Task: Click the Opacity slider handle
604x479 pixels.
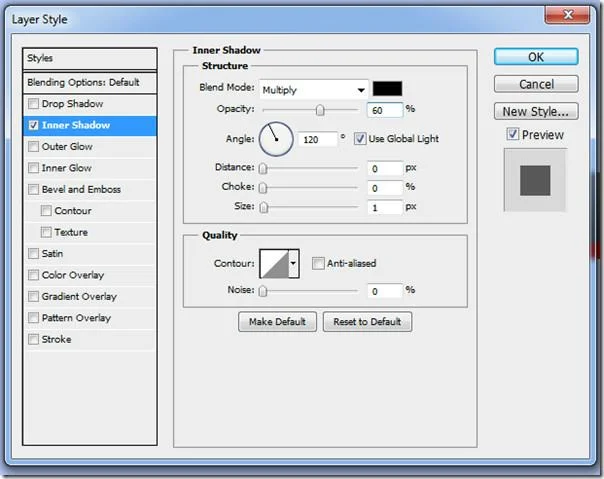Action: tap(320, 110)
